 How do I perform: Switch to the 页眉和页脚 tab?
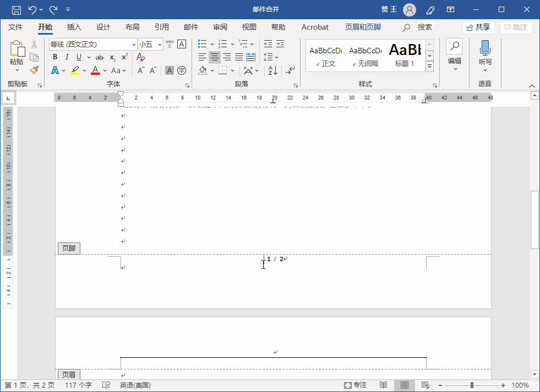363,27
